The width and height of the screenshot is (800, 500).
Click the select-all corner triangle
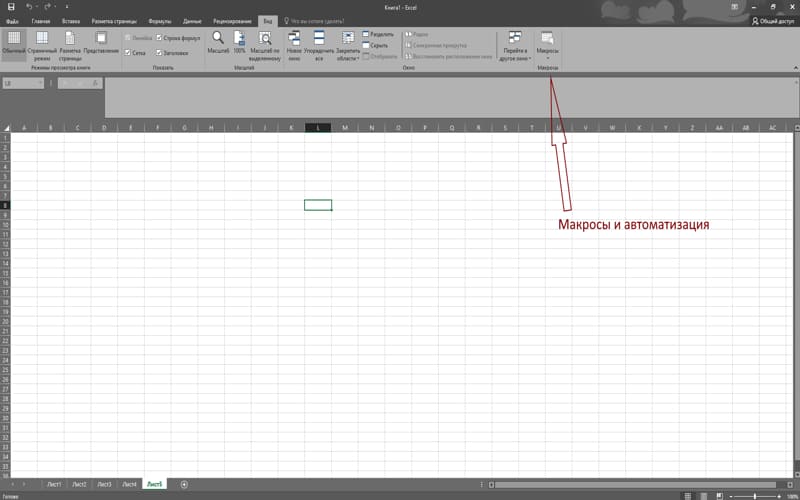coord(7,128)
